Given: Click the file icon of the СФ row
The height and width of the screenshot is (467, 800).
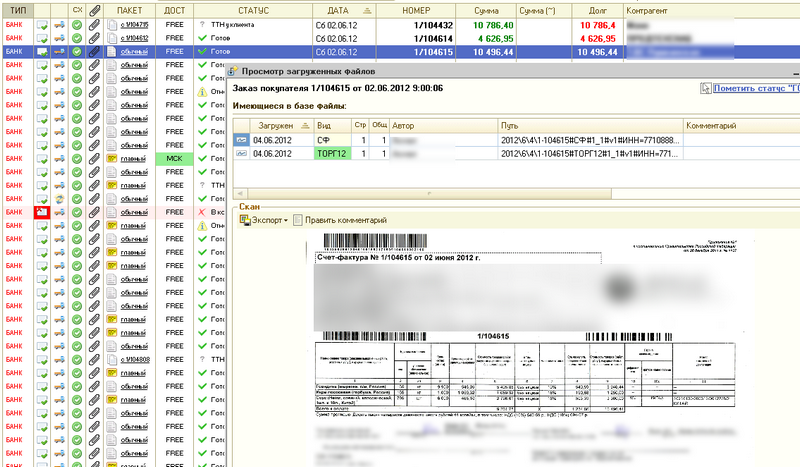Looking at the screenshot, I should tap(241, 140).
